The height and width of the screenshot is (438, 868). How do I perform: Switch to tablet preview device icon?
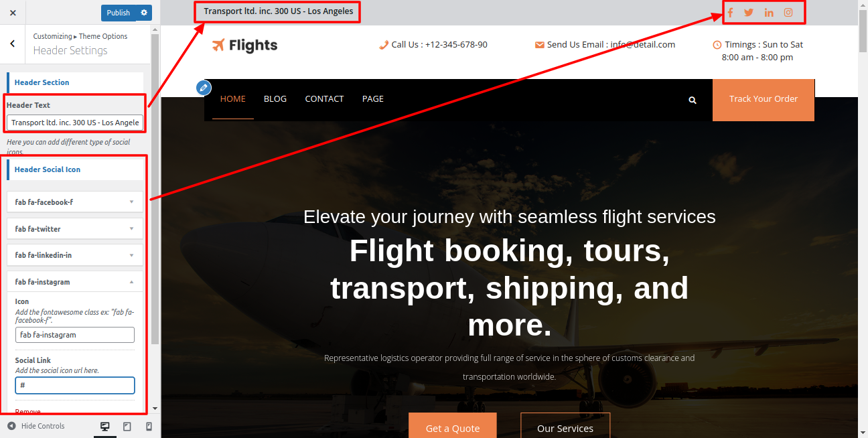(x=127, y=427)
